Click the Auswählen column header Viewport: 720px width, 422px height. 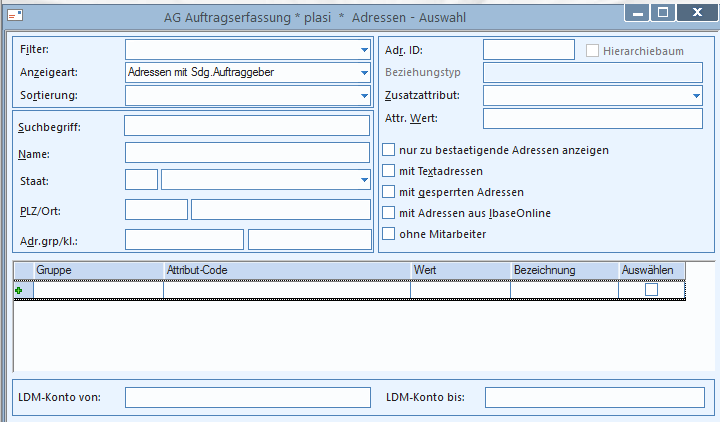[x=652, y=270]
